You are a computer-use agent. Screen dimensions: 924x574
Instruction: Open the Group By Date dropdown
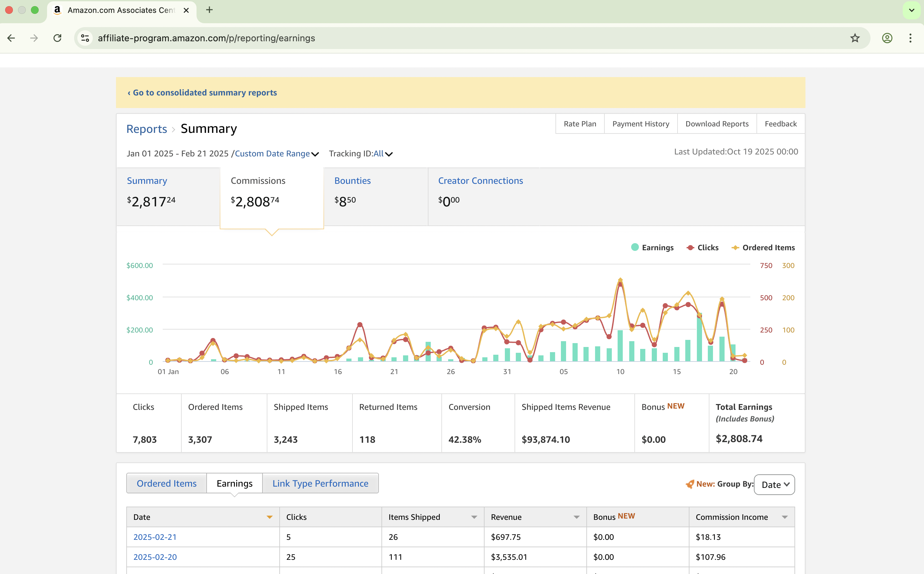pyautogui.click(x=774, y=485)
